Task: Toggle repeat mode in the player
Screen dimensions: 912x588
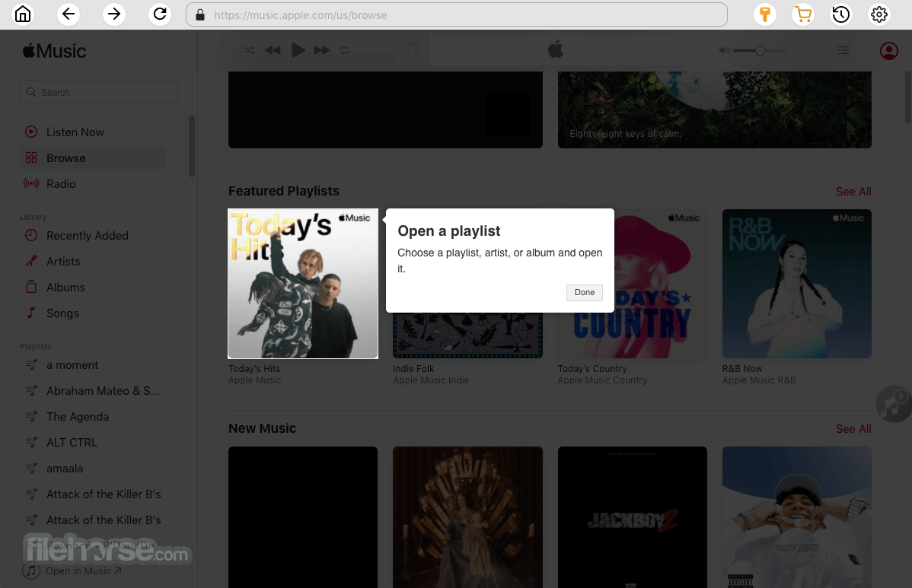Action: click(345, 50)
